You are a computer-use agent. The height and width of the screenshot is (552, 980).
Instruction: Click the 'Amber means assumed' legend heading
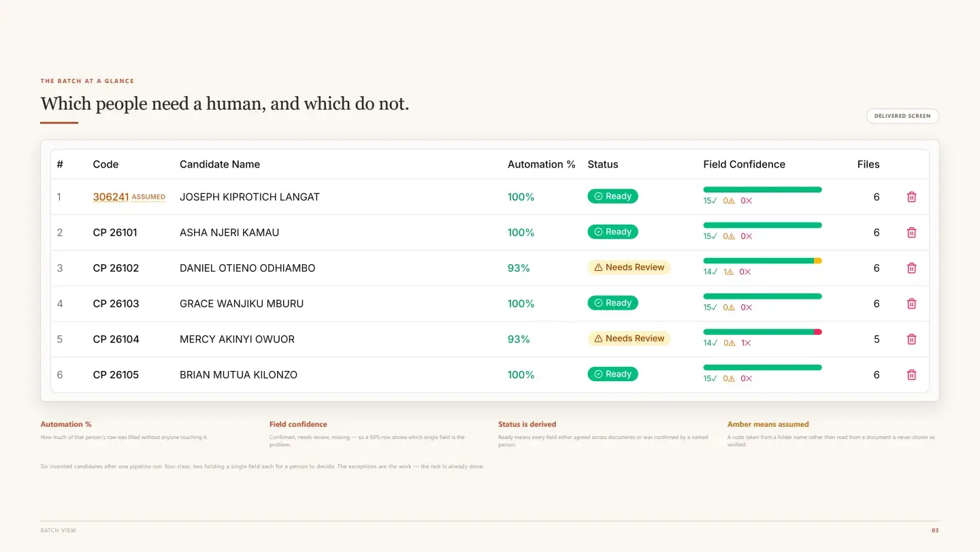click(768, 424)
